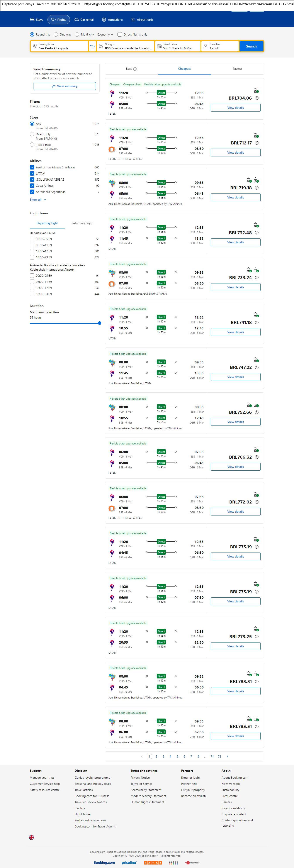Click the info icon beside the Best tab

click(135, 69)
